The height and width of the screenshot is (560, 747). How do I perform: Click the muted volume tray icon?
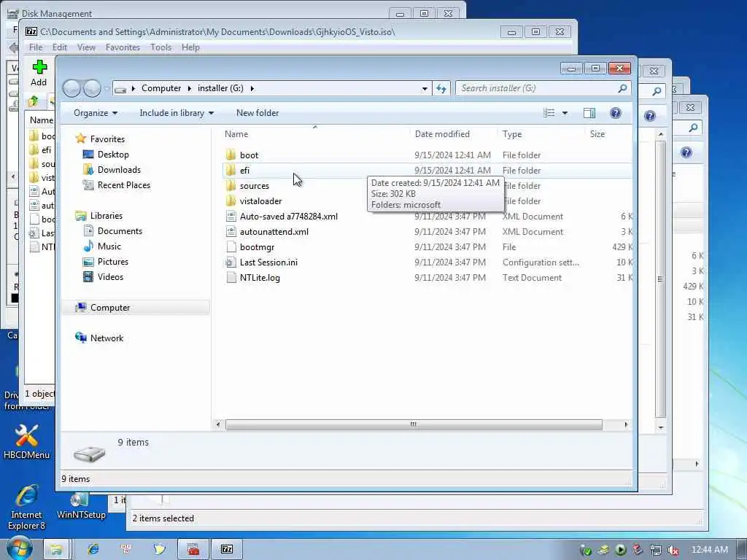point(673,550)
